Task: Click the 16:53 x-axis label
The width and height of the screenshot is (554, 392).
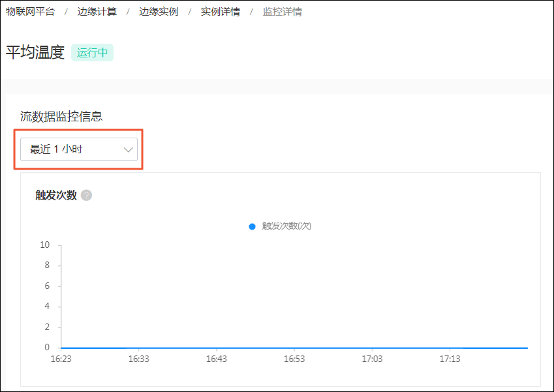Action: [x=294, y=359]
